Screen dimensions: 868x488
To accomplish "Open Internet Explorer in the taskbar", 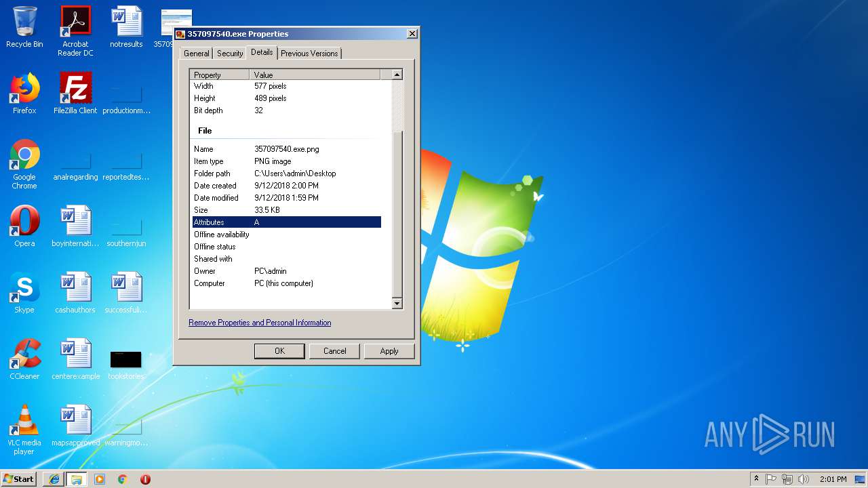I will pyautogui.click(x=54, y=479).
